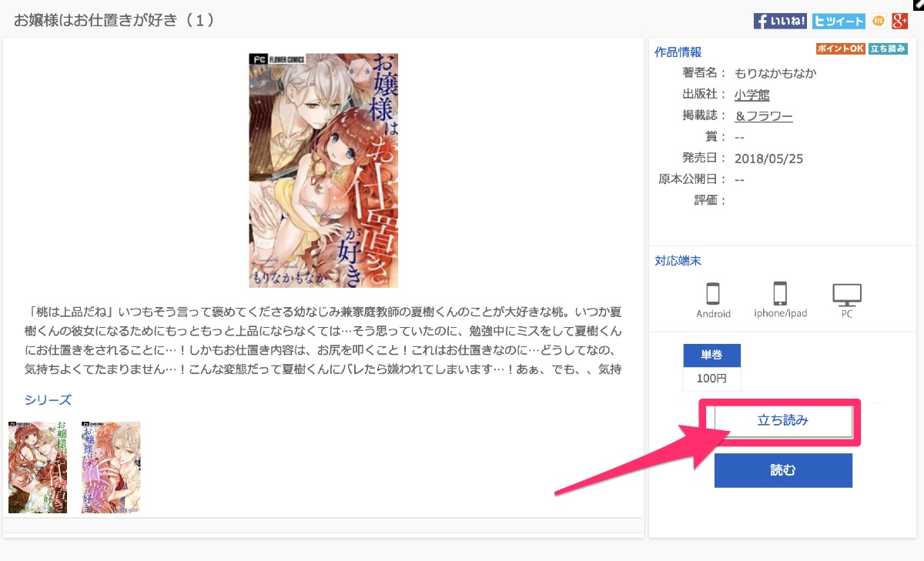Click the 発売日 label

pos(704,159)
